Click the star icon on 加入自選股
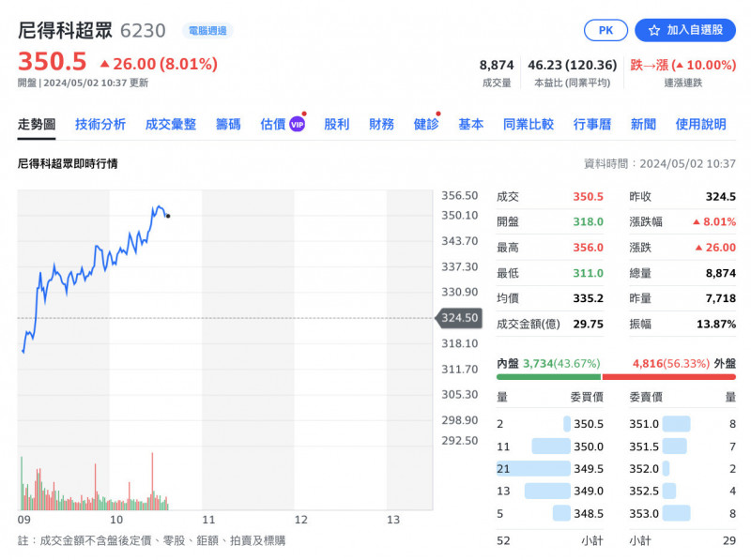The width and height of the screenshot is (751, 560). [654, 30]
